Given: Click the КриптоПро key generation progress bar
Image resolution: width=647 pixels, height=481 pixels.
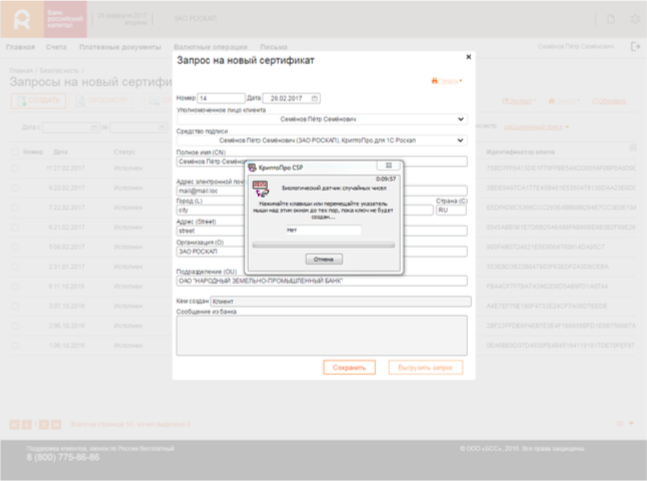Looking at the screenshot, I should [324, 245].
